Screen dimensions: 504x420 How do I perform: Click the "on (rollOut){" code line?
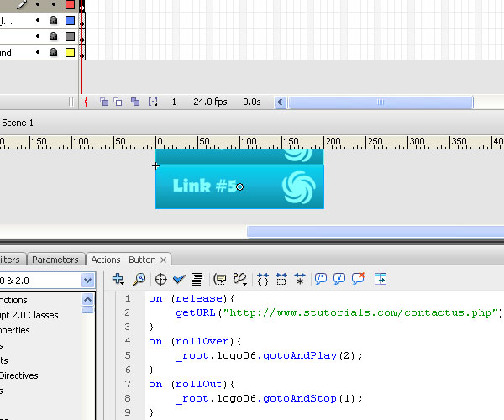[192, 385]
